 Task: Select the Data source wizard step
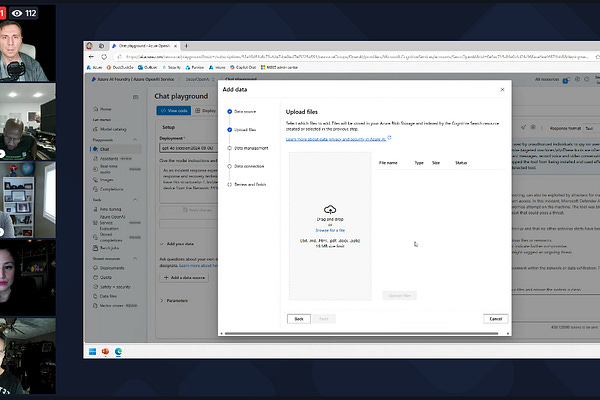click(241, 111)
